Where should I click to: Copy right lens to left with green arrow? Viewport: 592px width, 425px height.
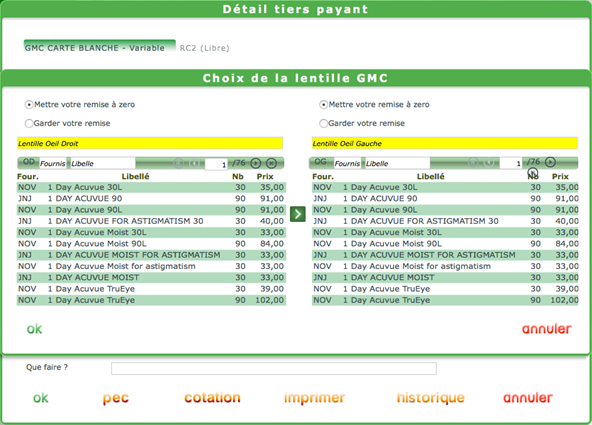coord(298,214)
